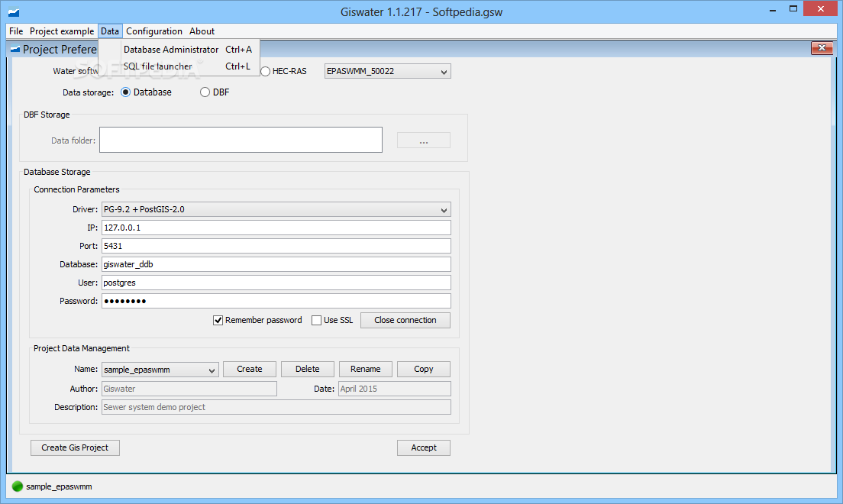Click the Giswater app icon in title bar

14,11
